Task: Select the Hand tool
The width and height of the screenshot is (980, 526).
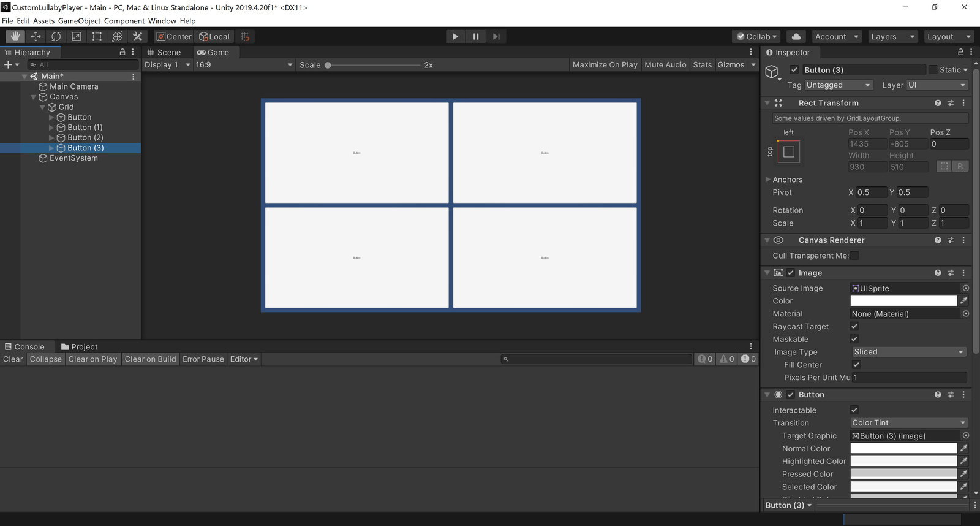Action: click(15, 37)
